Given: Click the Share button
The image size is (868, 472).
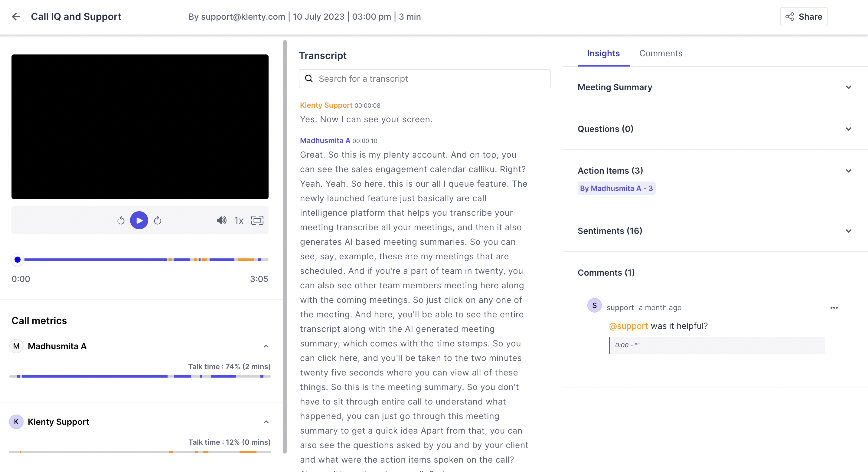Looking at the screenshot, I should (x=804, y=17).
